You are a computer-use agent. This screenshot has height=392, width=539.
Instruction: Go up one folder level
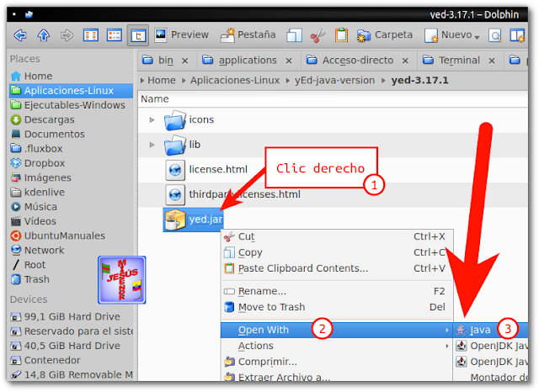[x=43, y=35]
